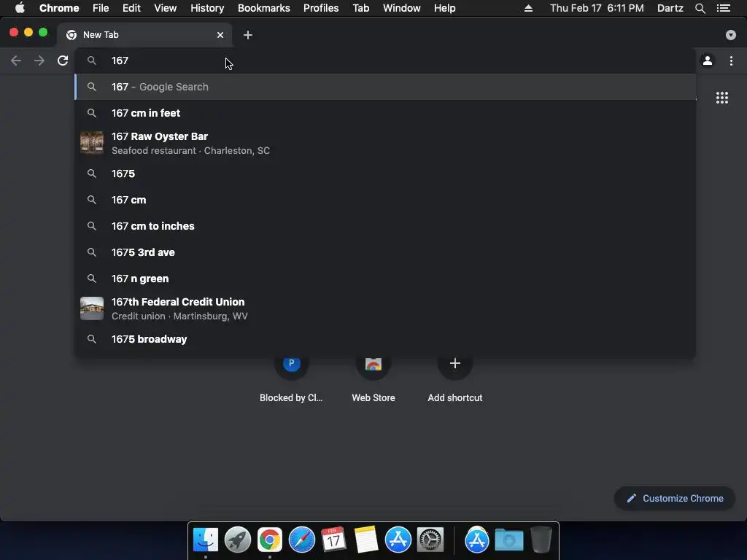Open Notes from the Dock
The width and height of the screenshot is (747, 560).
tap(366, 540)
